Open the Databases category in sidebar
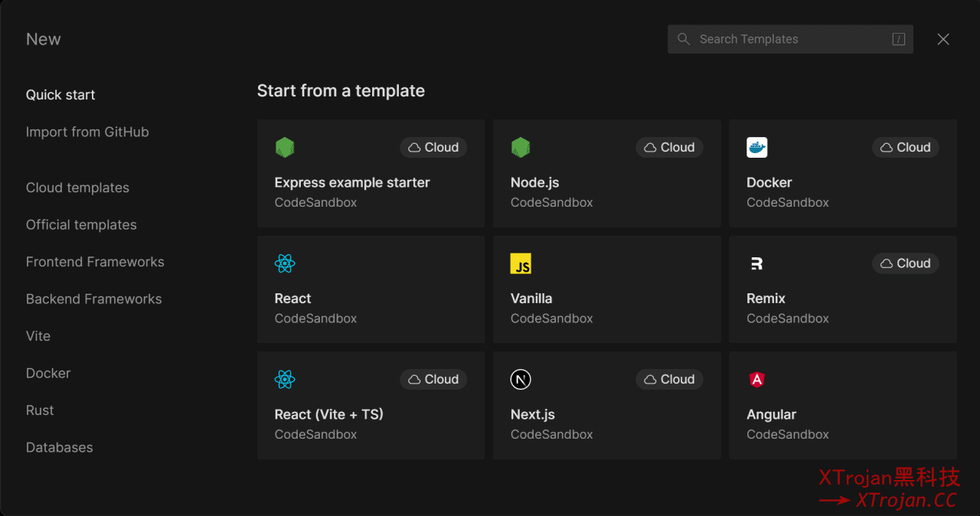Screen dimensions: 980x516 [x=60, y=448]
